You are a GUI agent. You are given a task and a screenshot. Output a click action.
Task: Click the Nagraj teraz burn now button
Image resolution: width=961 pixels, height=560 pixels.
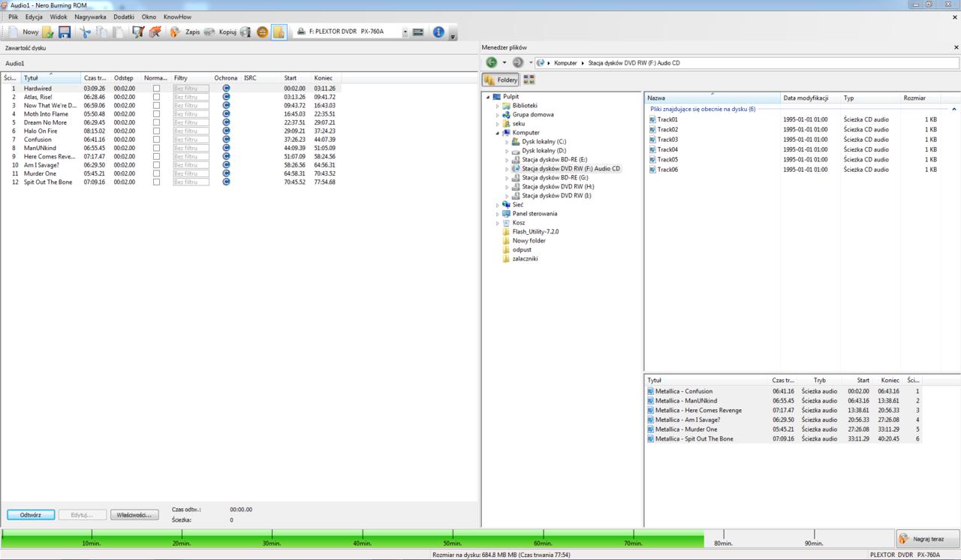point(928,539)
